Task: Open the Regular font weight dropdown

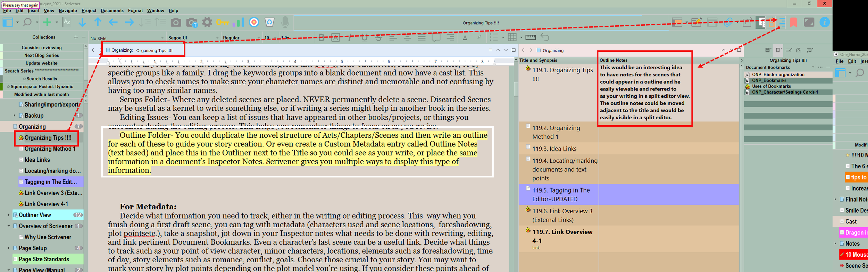Action: tap(241, 38)
